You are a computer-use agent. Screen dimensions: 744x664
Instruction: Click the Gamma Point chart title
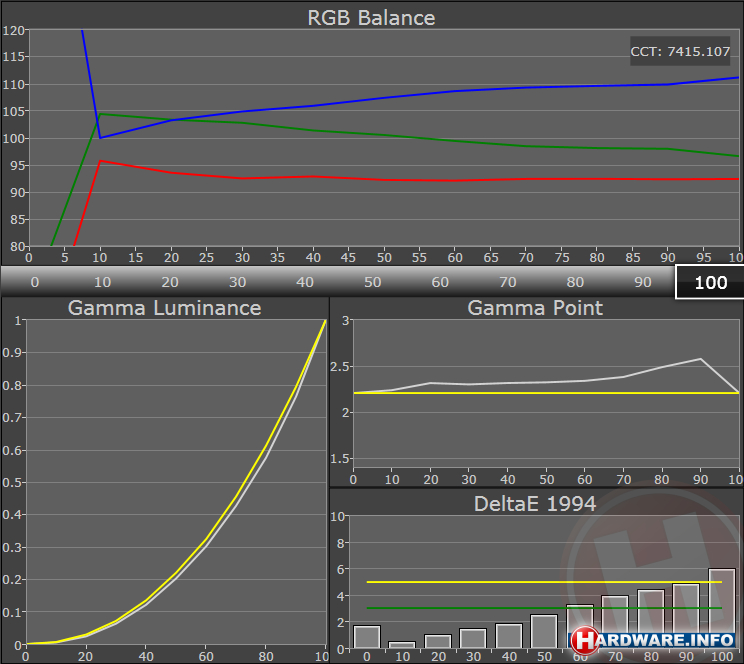[x=535, y=308]
